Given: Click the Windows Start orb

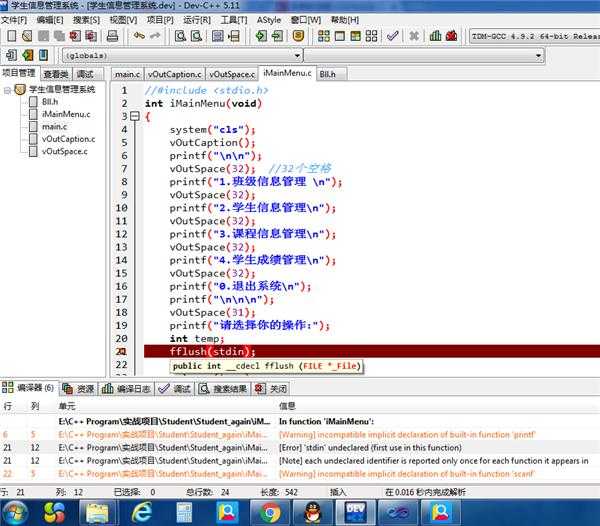Looking at the screenshot, I should [14, 513].
